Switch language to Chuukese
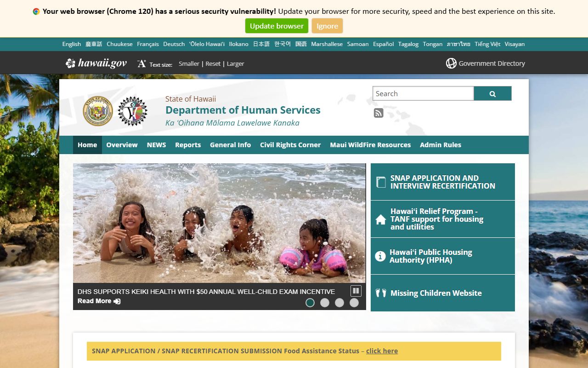This screenshot has height=368, width=588. [119, 44]
